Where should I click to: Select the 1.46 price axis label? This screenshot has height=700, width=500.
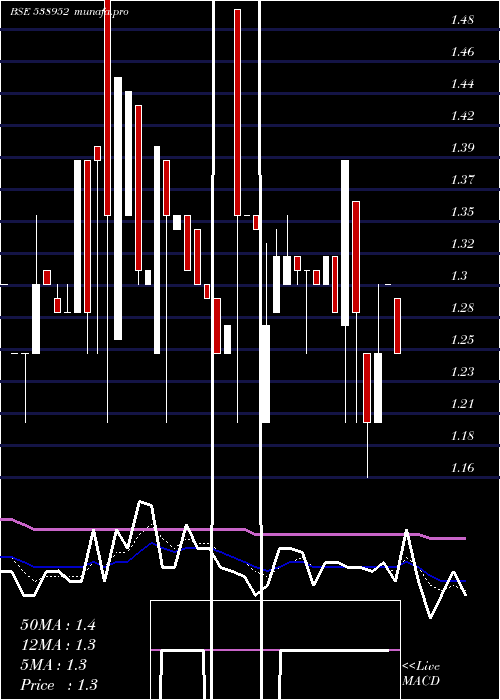(x=462, y=52)
